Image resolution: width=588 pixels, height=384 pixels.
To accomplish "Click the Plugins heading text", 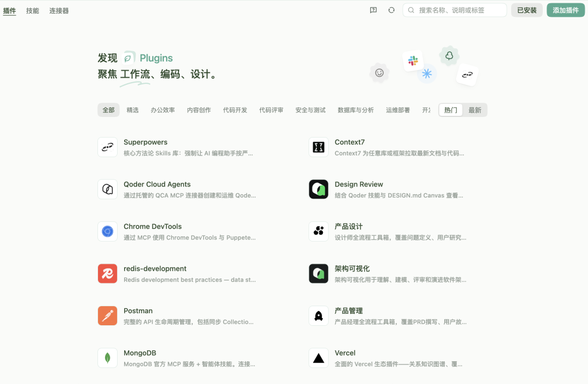I will coord(156,58).
